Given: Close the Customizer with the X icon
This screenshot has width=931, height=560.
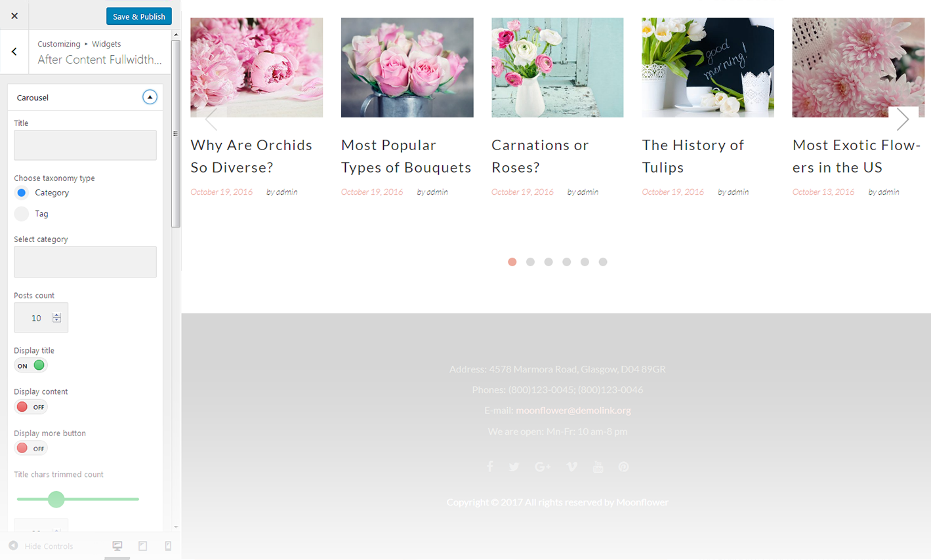Looking at the screenshot, I should pos(14,16).
